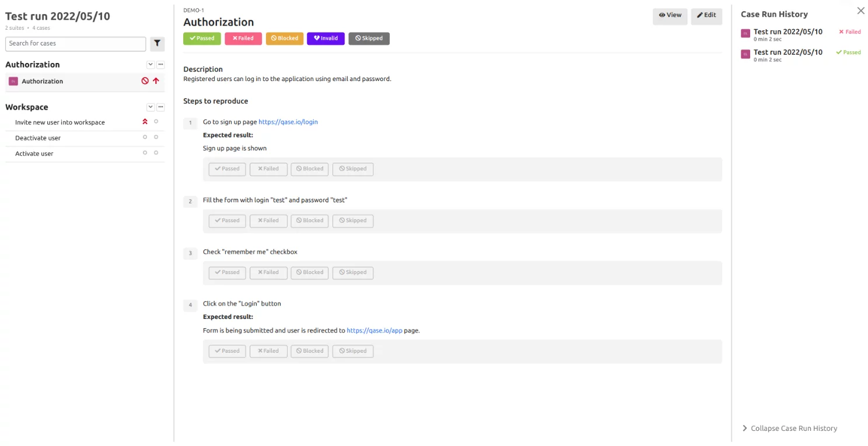
Task: Mark step 2 as Failed
Action: pos(268,221)
